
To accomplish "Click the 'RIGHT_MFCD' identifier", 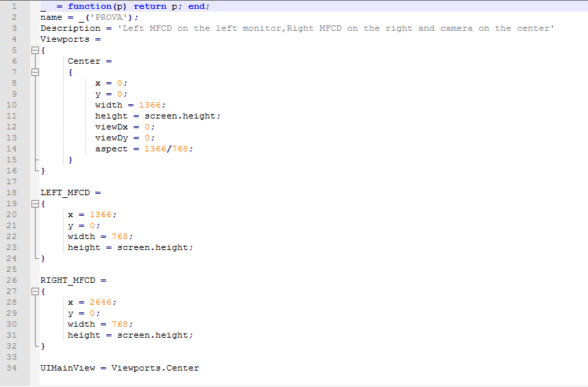I will pyautogui.click(x=68, y=280).
